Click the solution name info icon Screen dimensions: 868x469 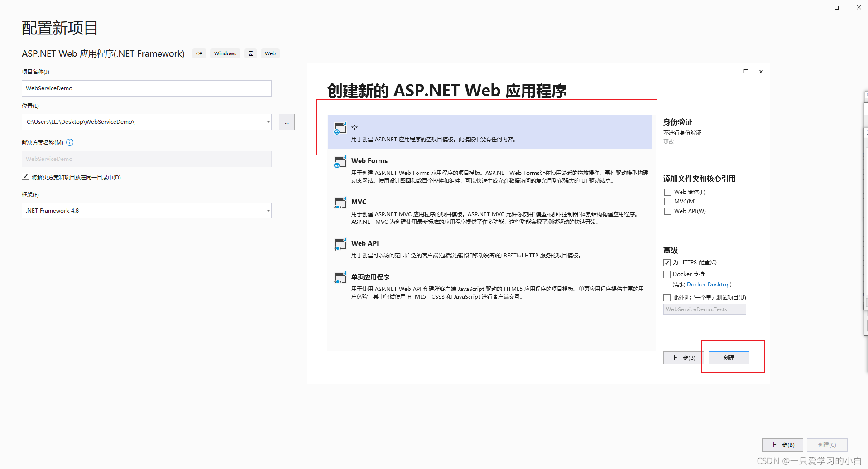point(70,142)
